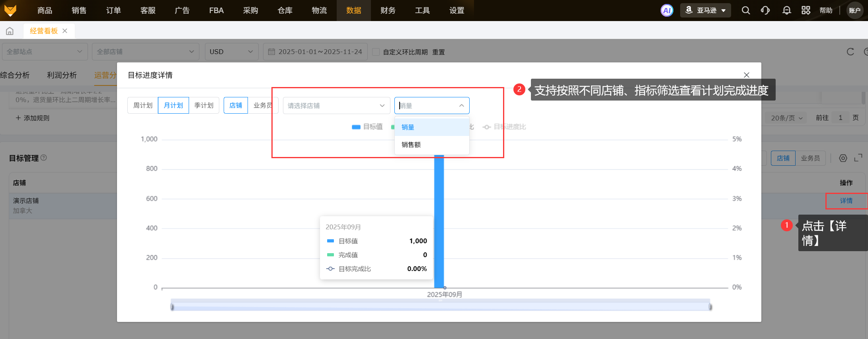Select 店铺 toggle in dialog
The height and width of the screenshot is (339, 868).
click(x=236, y=105)
